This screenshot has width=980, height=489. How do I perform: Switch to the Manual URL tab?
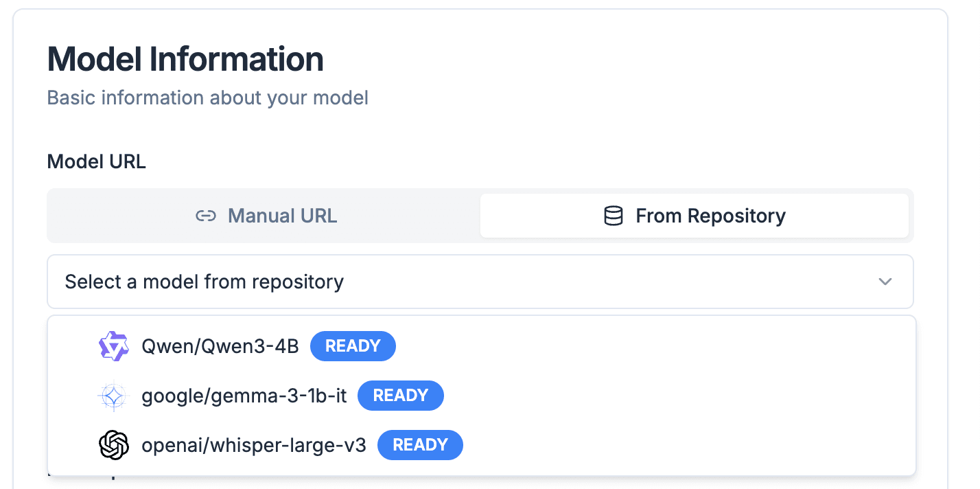click(266, 216)
